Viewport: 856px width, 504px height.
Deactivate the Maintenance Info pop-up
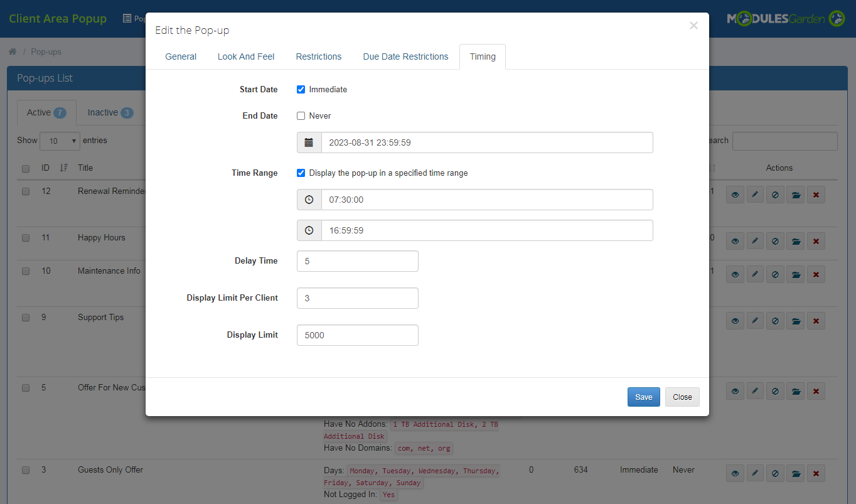click(775, 274)
